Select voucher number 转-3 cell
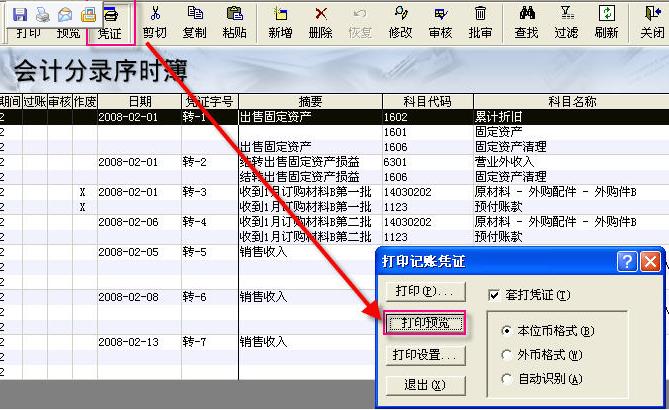The height and width of the screenshot is (410, 669). coord(209,192)
